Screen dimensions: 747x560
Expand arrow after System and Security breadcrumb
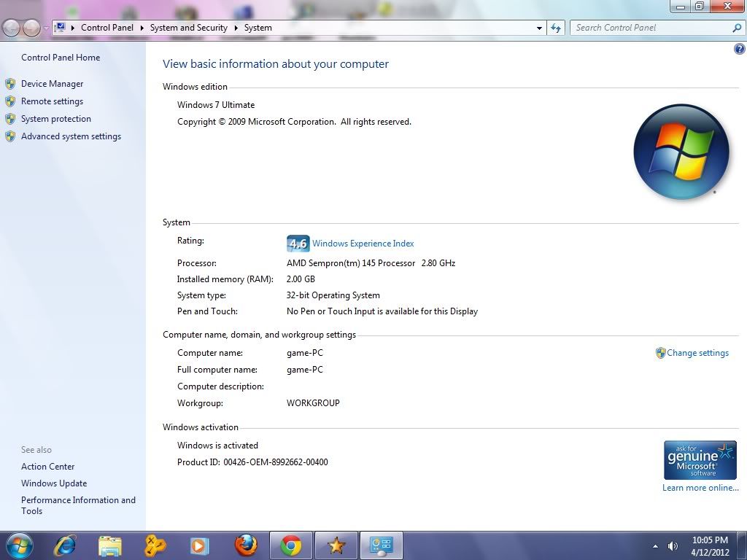[x=236, y=28]
